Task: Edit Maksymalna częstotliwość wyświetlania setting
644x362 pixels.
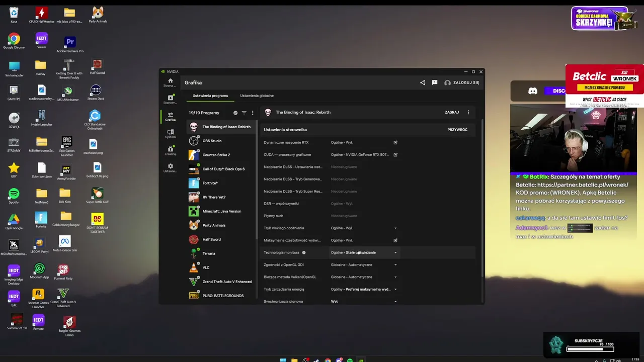Action: click(395, 240)
